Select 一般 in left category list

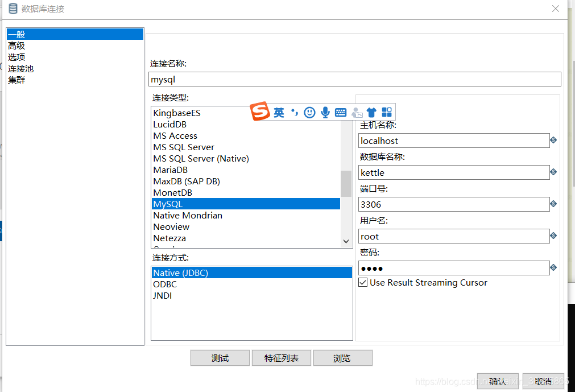[75, 35]
